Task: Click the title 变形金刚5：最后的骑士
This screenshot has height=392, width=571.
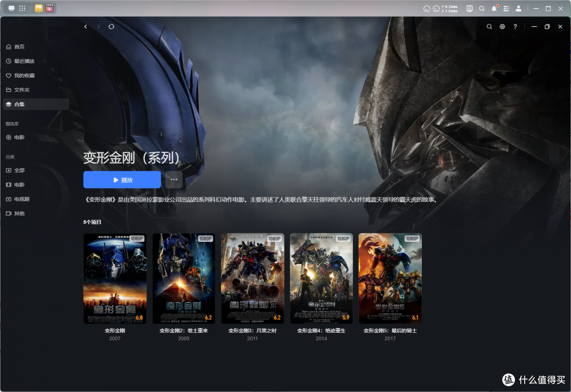Action: click(390, 331)
